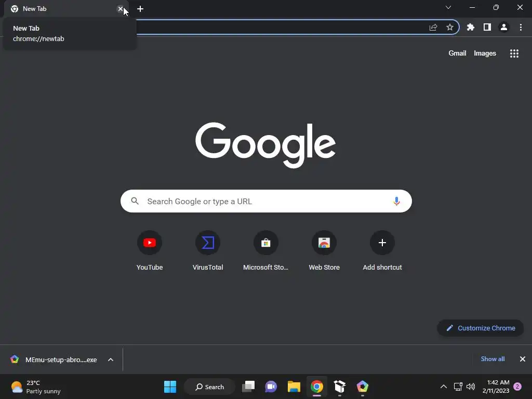
Task: Open the Extensions puzzle icon
Action: click(471, 28)
